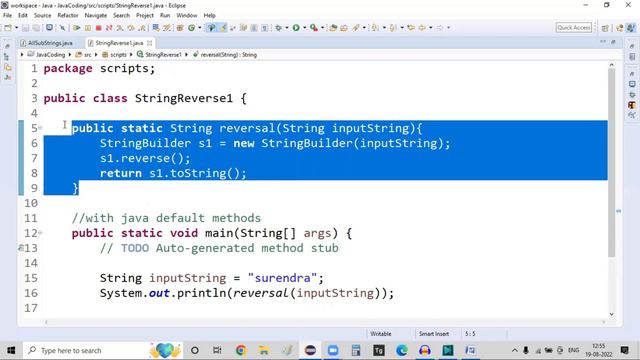640x360 pixels.
Task: Click the Back navigation arrow icon
Action: (422, 28)
